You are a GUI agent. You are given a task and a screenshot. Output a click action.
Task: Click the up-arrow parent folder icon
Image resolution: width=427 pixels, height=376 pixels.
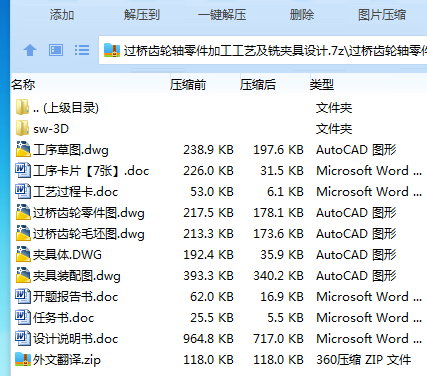[x=30, y=50]
